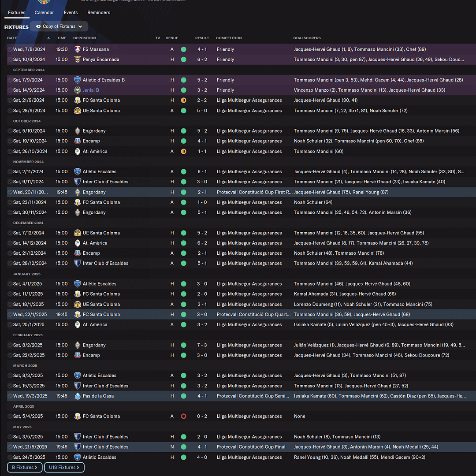The height and width of the screenshot is (476, 476).
Task: Toggle the check mark for Wed, 7/8/2024 fixture
Action: point(10,49)
